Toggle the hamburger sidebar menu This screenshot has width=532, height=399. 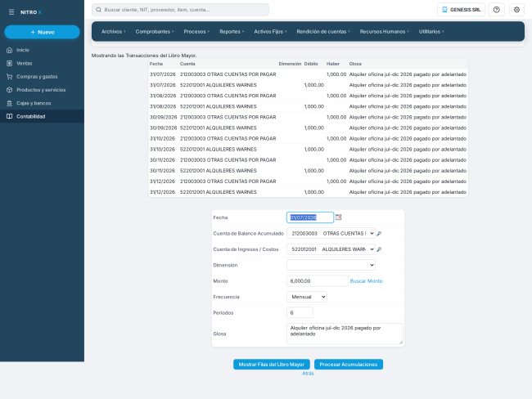click(x=11, y=12)
